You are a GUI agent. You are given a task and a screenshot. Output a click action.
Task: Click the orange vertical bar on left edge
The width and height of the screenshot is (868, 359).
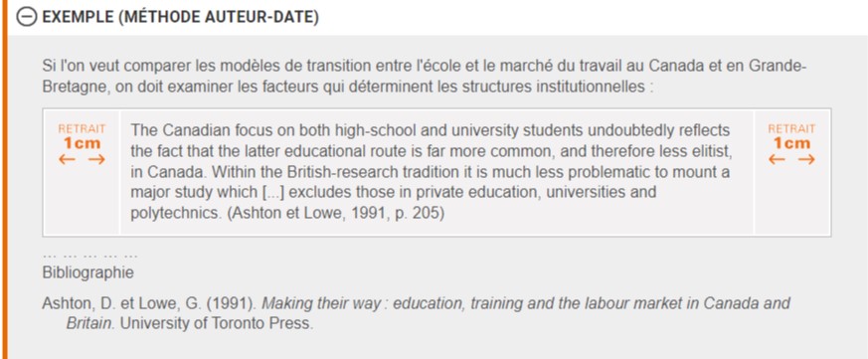click(4, 179)
